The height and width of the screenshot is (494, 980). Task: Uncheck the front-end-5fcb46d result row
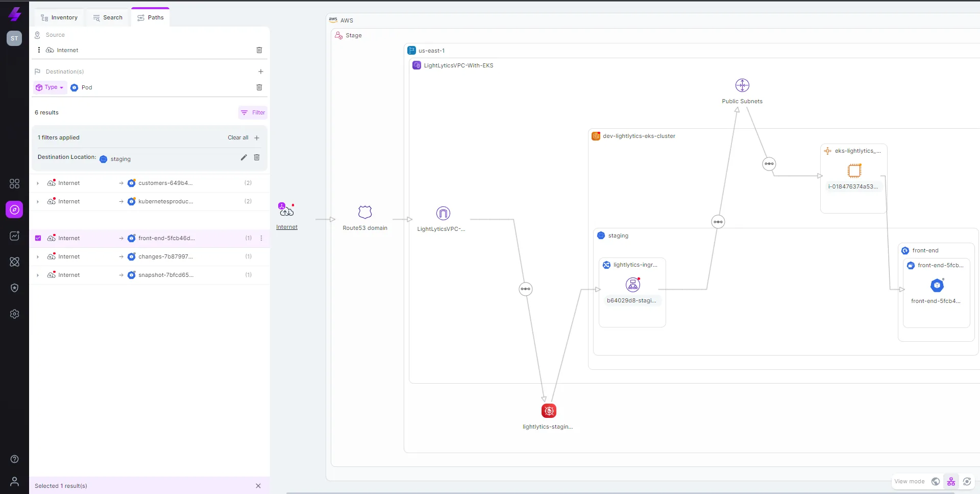pyautogui.click(x=38, y=238)
